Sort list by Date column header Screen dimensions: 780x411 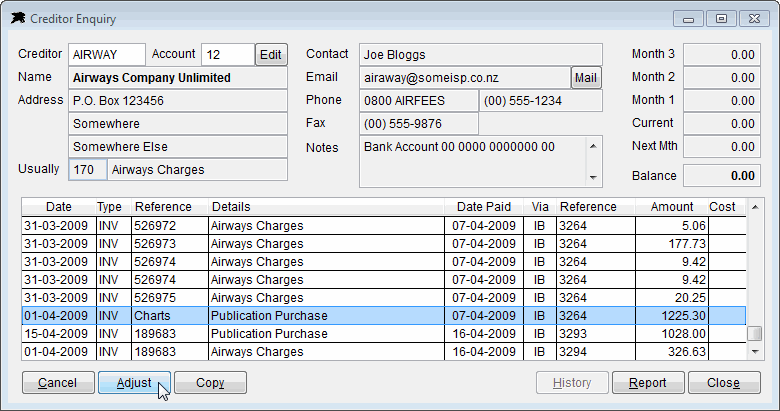[x=59, y=207]
